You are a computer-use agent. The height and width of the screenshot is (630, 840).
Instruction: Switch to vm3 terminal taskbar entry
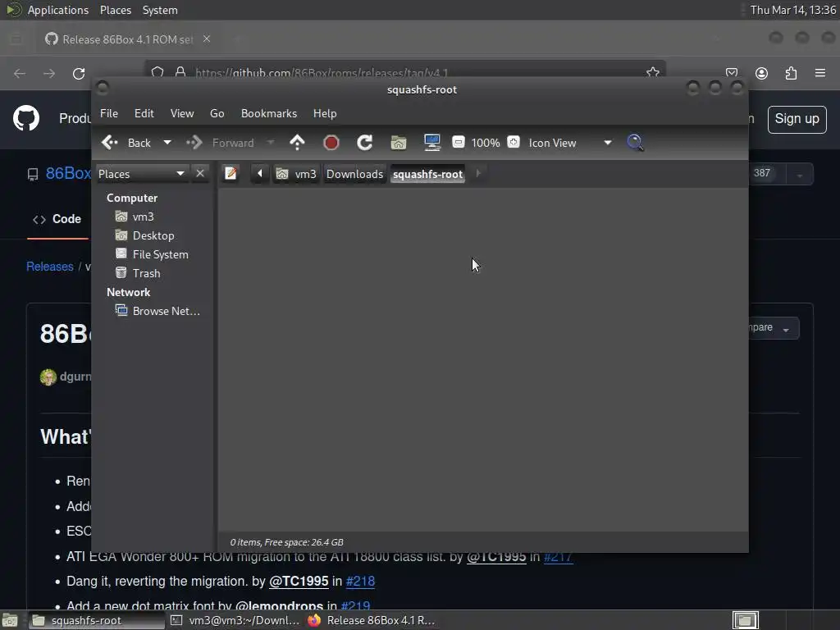tap(235, 620)
